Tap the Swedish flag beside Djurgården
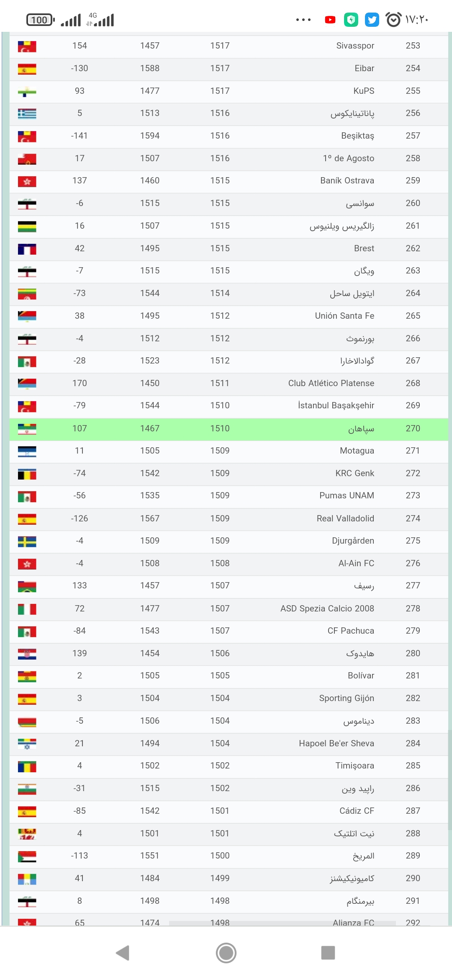The width and height of the screenshot is (452, 980). pos(27,542)
